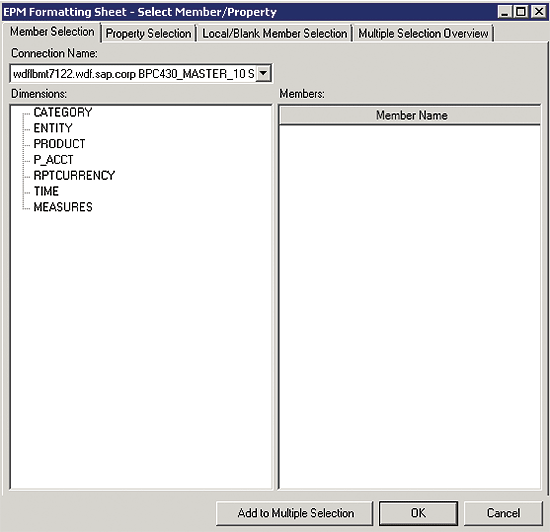Confirm with the OK button
550x532 pixels.
tap(418, 513)
